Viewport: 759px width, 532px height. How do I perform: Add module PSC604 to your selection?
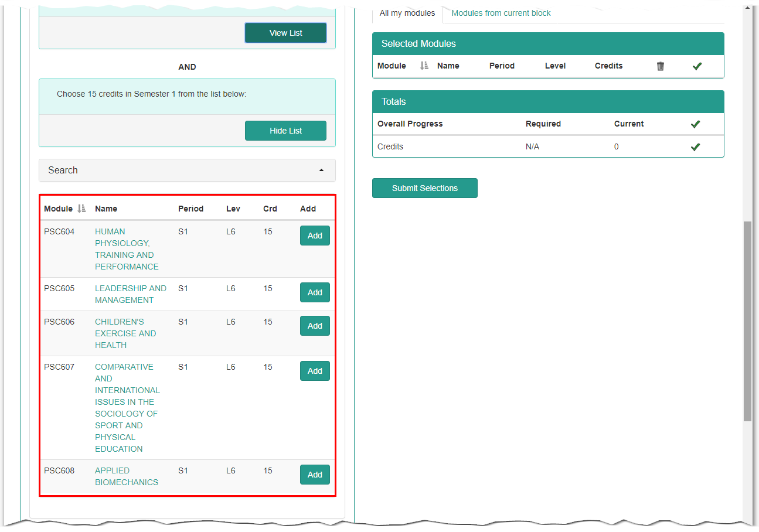click(x=315, y=235)
